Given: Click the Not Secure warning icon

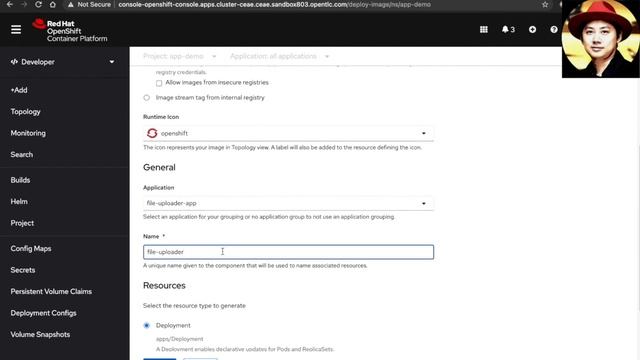Looking at the screenshot, I should 71,4.
